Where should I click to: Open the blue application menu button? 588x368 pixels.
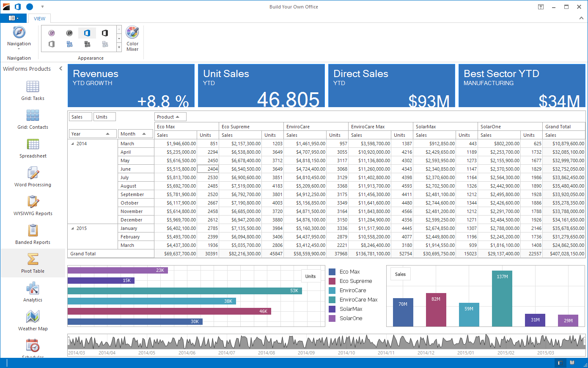coord(14,18)
